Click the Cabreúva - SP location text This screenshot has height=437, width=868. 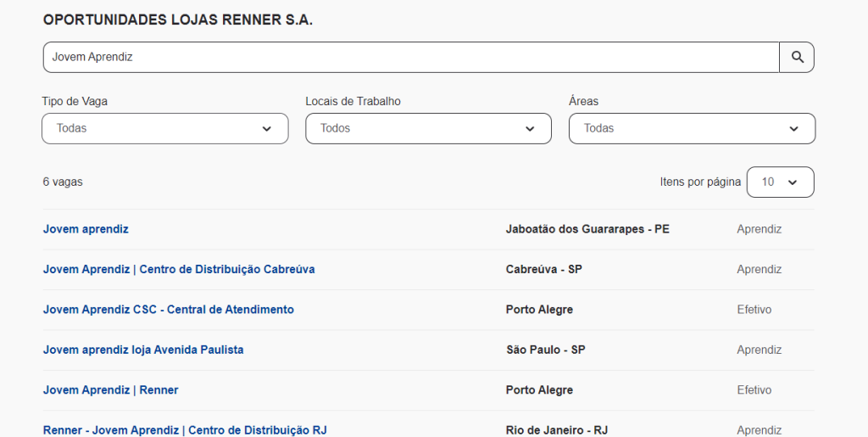(x=543, y=269)
